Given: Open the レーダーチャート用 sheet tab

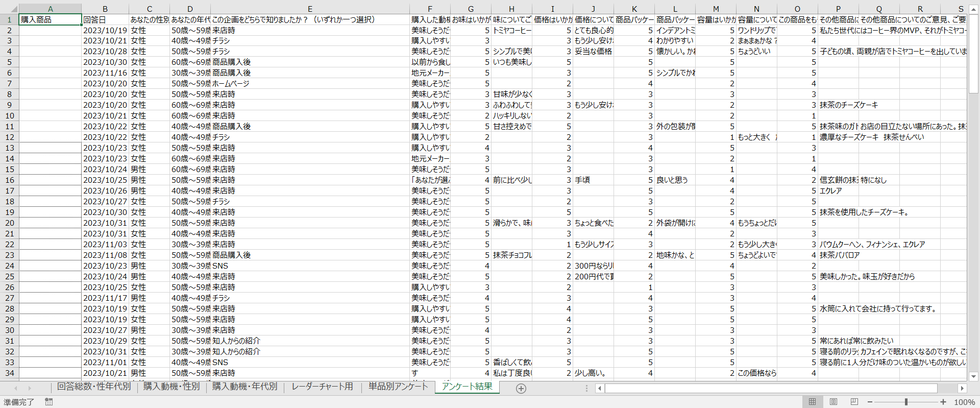Looking at the screenshot, I should (x=322, y=387).
